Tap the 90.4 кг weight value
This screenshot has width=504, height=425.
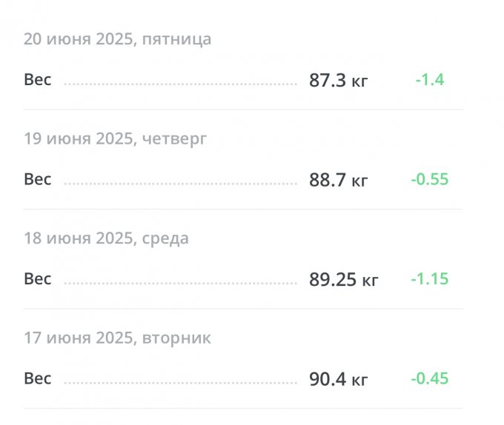pos(338,380)
